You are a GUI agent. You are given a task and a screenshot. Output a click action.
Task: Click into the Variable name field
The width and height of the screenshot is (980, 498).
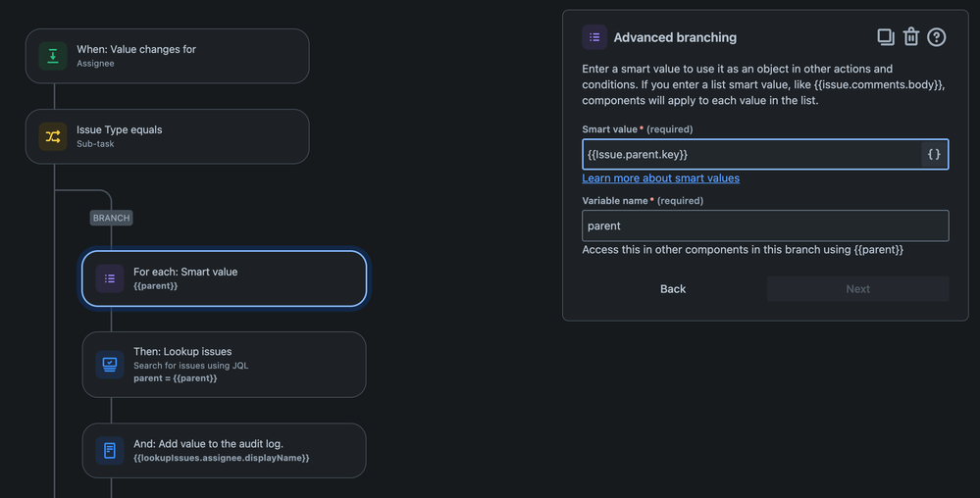(x=765, y=225)
